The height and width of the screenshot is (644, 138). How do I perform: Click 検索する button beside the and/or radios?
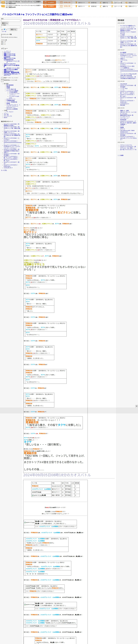[x=13, y=30]
